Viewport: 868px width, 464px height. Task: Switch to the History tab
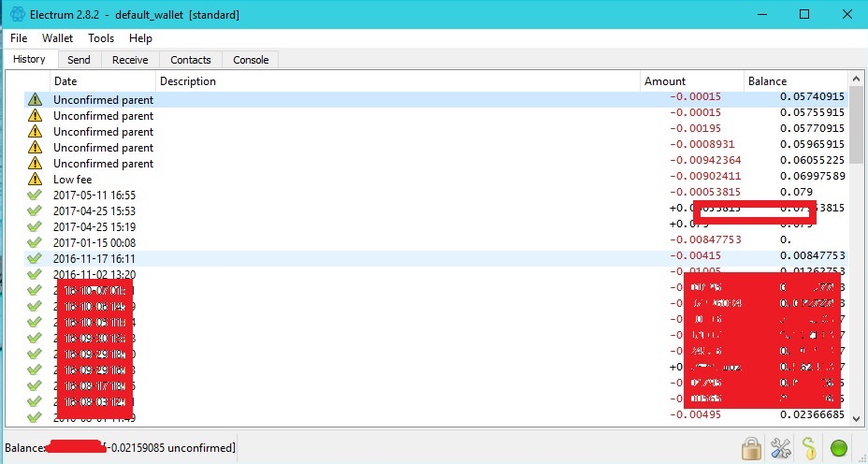29,59
